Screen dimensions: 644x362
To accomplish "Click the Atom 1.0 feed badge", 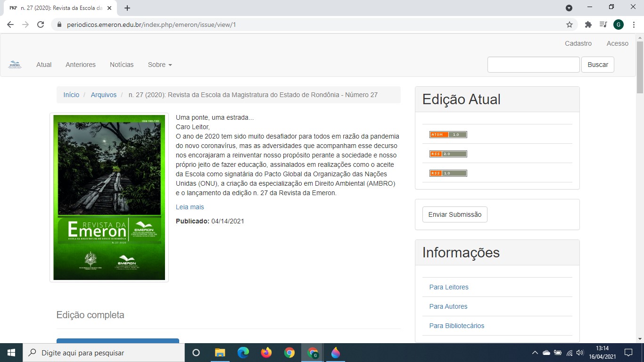I will click(448, 134).
